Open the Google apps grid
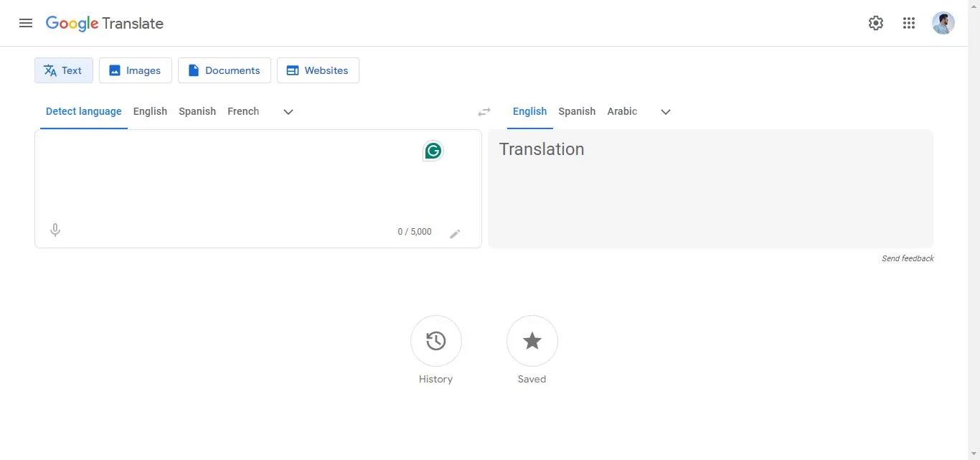 pos(909,22)
